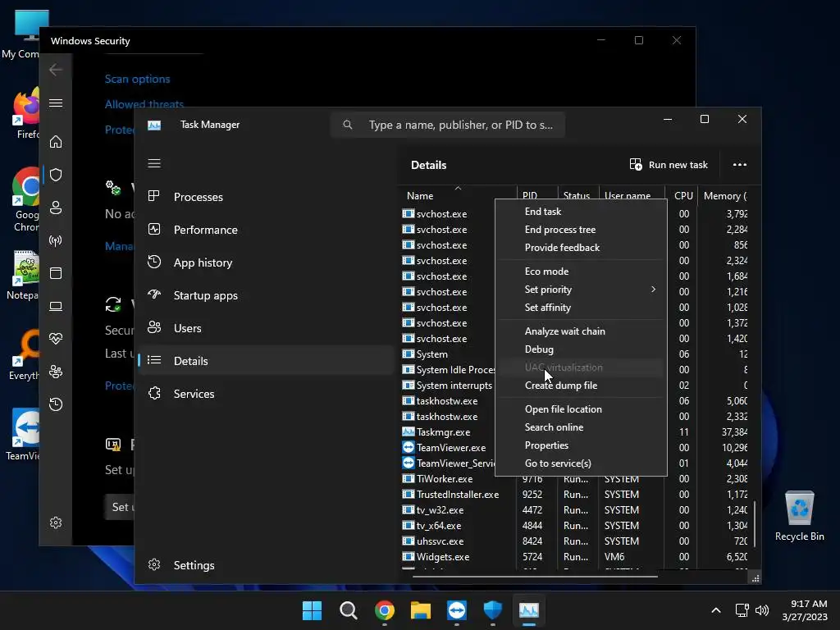This screenshot has width=840, height=630.
Task: Open the Windows Security hamburger menu
Action: 56,103
